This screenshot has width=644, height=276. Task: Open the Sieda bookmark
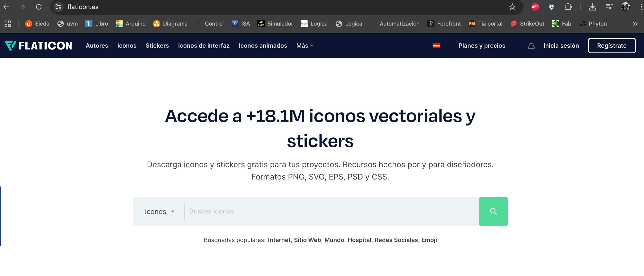tap(37, 23)
